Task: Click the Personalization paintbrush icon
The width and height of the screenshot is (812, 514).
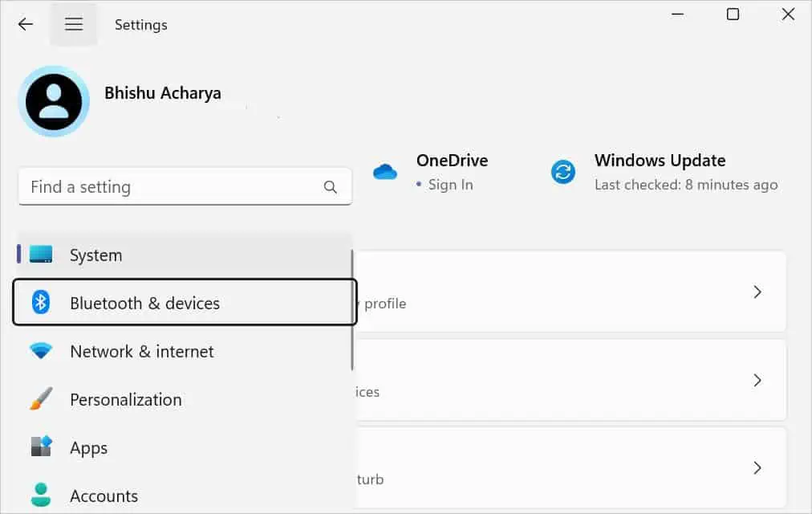Action: coord(41,399)
